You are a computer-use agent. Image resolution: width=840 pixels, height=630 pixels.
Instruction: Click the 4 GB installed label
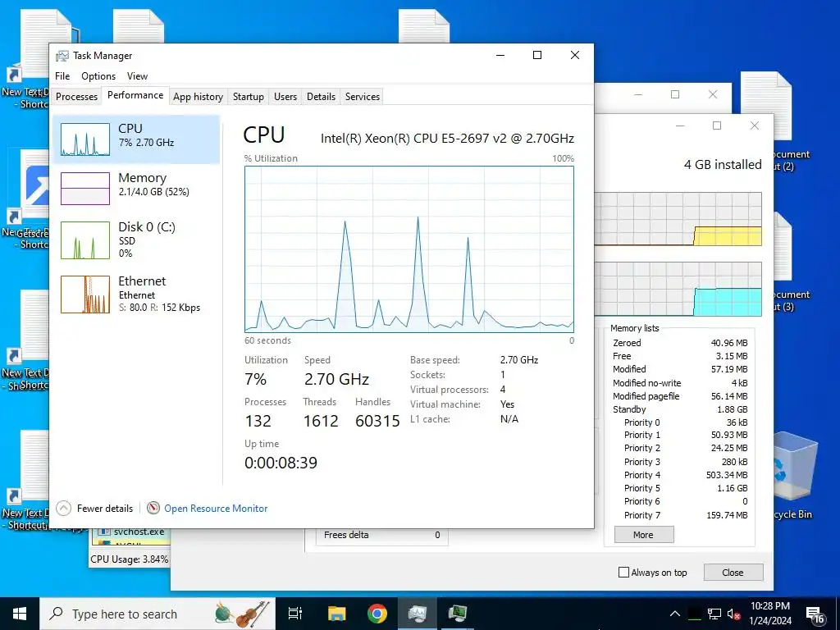click(723, 164)
